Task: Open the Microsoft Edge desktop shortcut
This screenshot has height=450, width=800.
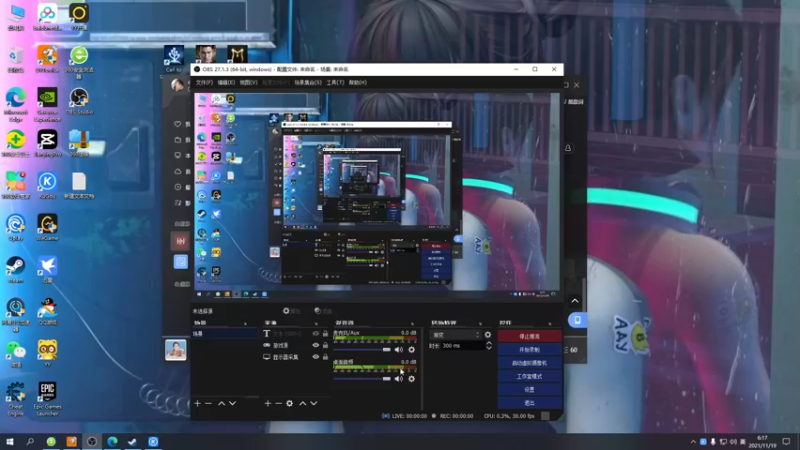Action: (16, 102)
